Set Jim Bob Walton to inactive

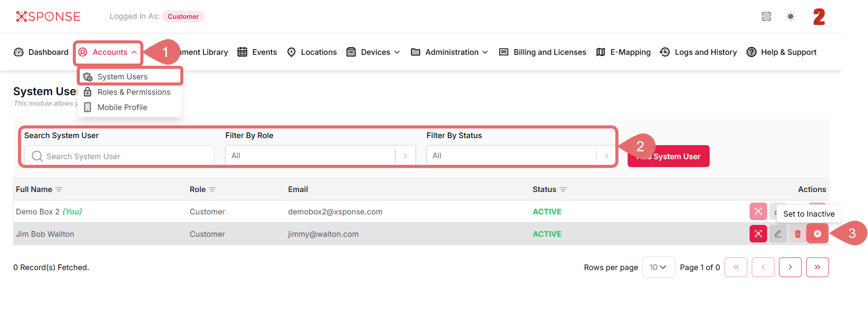coord(817,234)
